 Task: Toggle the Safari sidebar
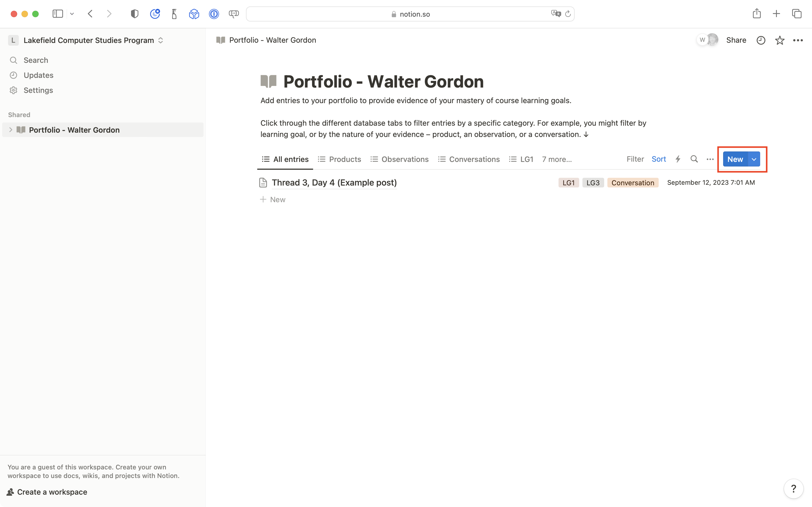click(x=58, y=14)
